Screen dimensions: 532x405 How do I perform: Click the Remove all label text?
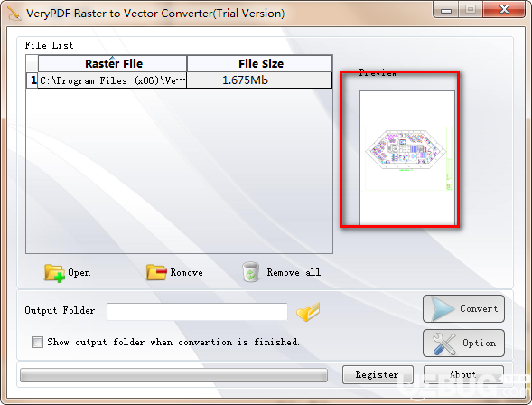pos(294,273)
